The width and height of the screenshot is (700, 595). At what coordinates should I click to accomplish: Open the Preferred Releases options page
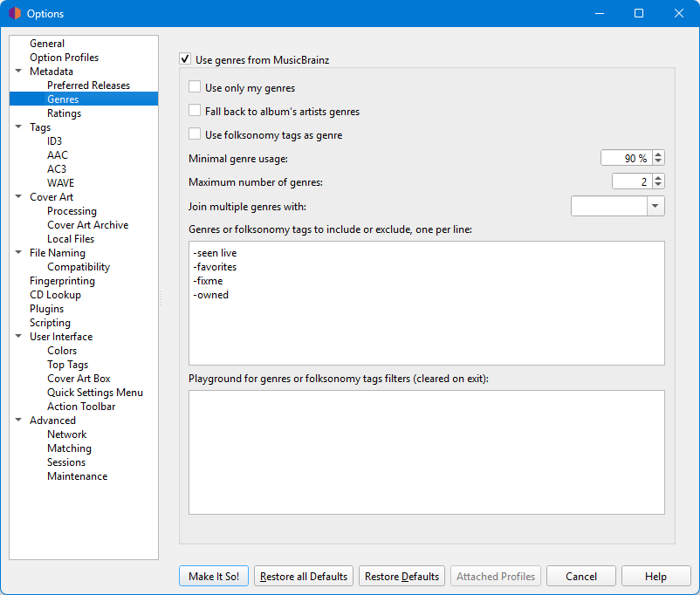pos(88,85)
